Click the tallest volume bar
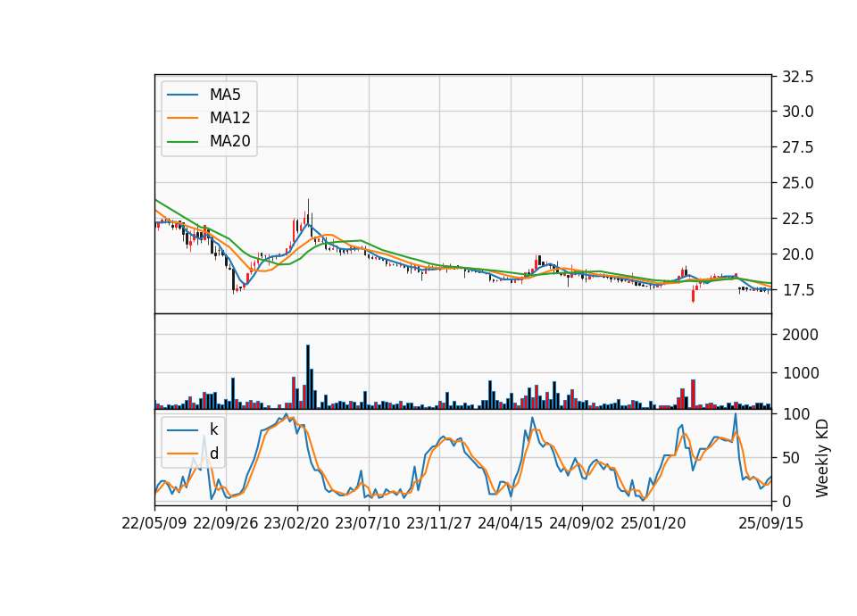 point(308,377)
